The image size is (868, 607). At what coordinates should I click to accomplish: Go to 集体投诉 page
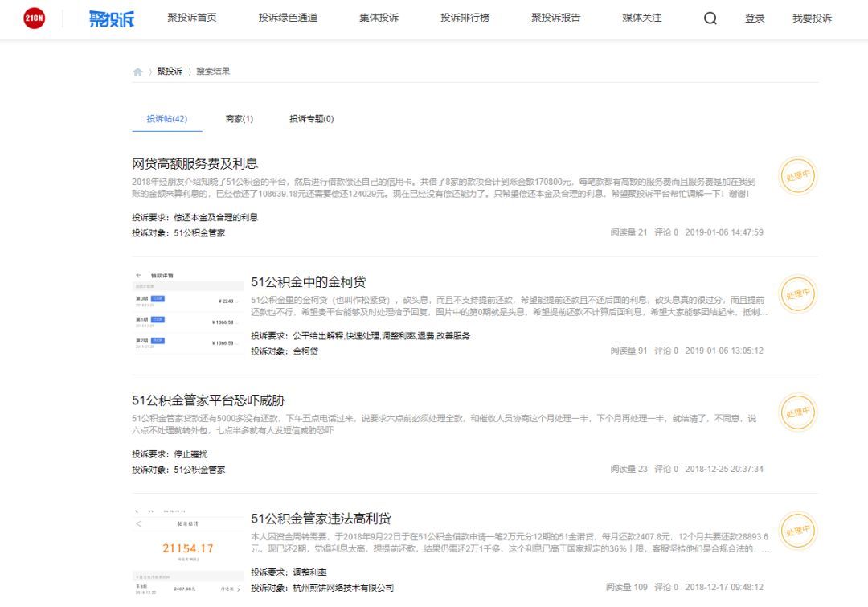[x=379, y=18]
